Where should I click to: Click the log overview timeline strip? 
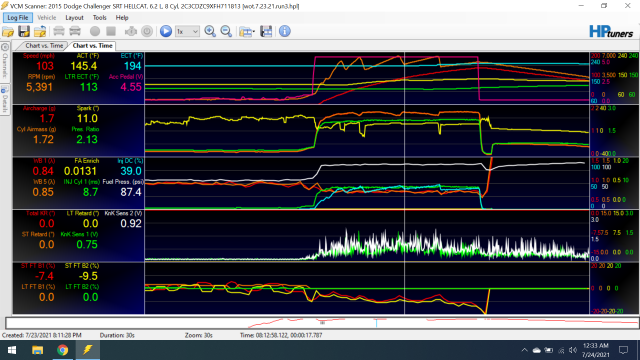(322, 323)
